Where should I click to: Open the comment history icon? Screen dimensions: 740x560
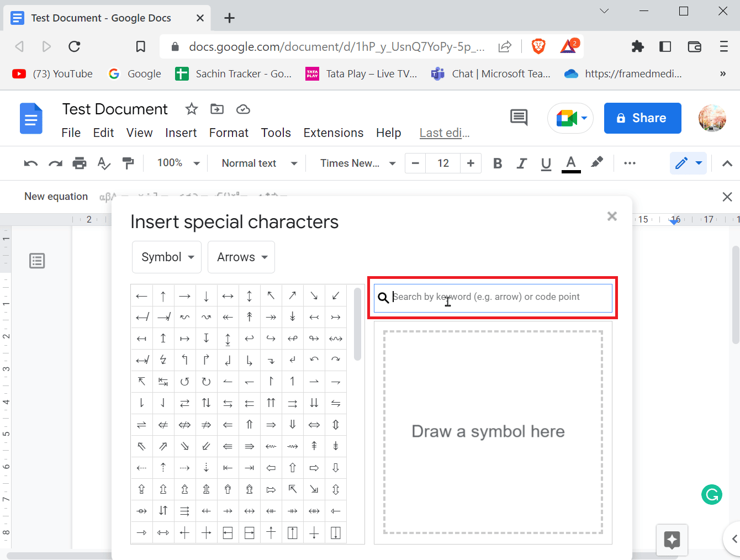tap(519, 117)
